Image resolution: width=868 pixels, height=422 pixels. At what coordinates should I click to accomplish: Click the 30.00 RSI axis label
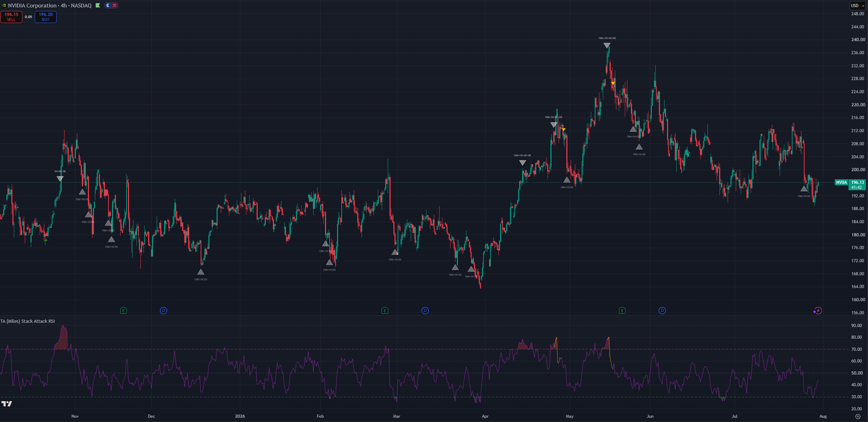857,397
